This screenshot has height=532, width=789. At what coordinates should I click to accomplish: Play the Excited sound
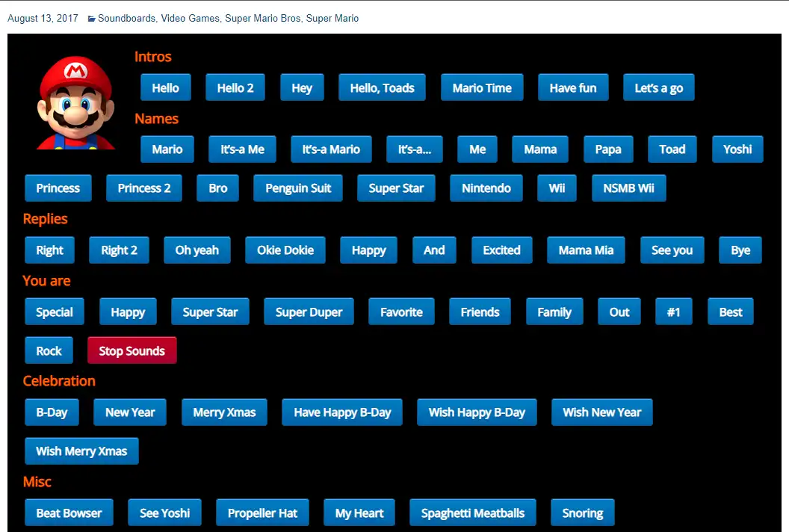[501, 250]
